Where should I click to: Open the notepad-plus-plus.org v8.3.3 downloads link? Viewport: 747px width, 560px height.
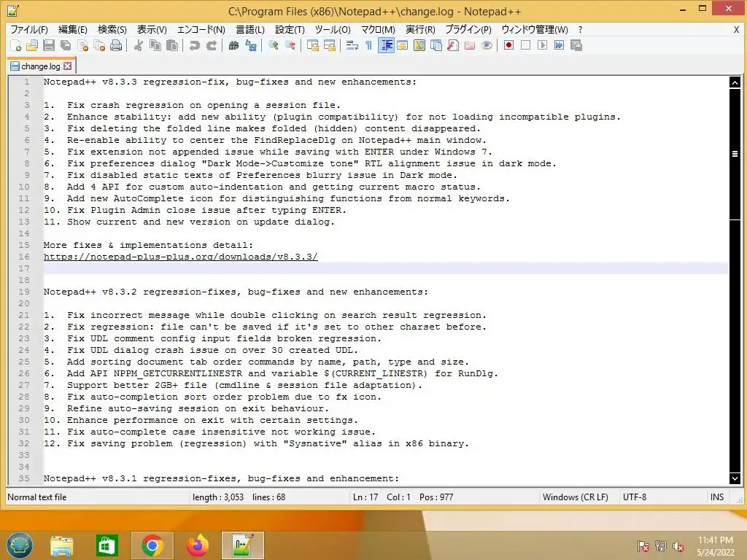tap(181, 257)
